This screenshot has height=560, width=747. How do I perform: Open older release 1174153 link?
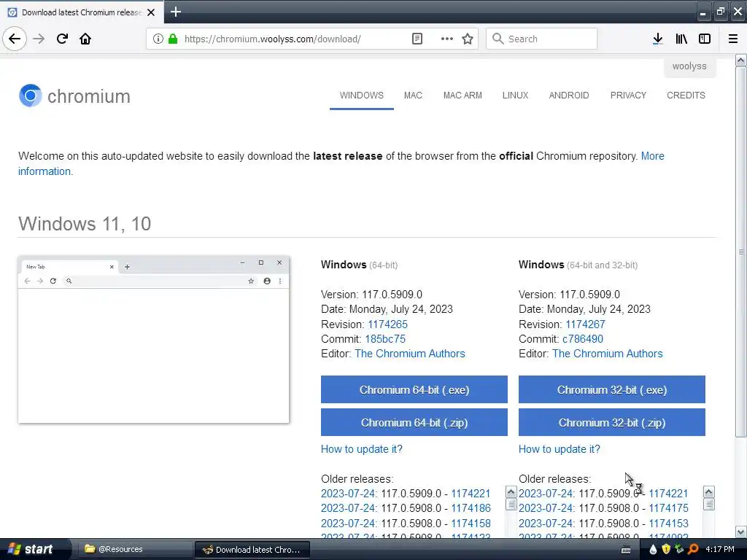(x=668, y=524)
